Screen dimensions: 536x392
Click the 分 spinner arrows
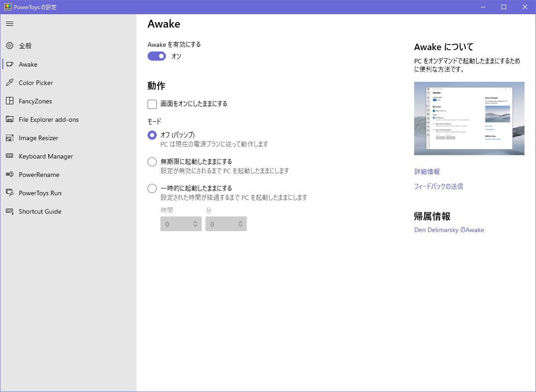[240, 224]
